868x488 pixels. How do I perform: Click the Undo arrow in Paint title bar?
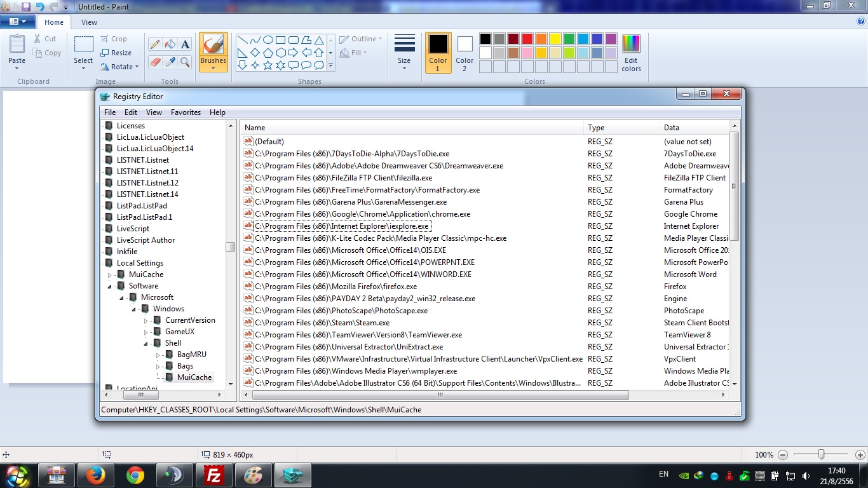[40, 6]
